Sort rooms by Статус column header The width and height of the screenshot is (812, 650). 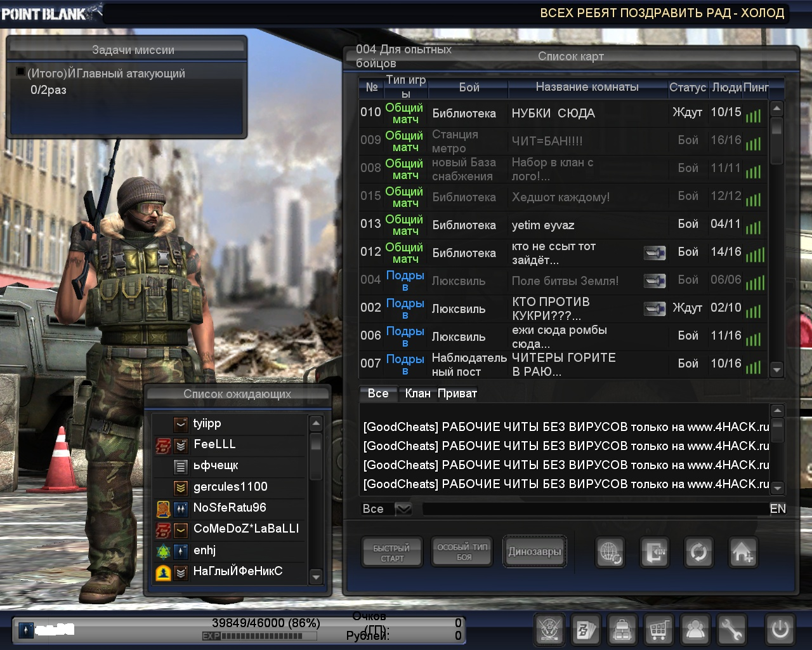pos(688,87)
